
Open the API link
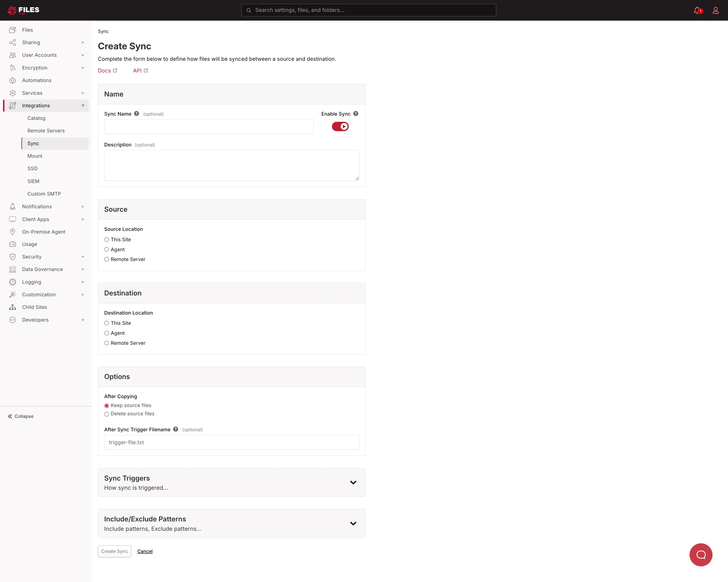click(140, 71)
